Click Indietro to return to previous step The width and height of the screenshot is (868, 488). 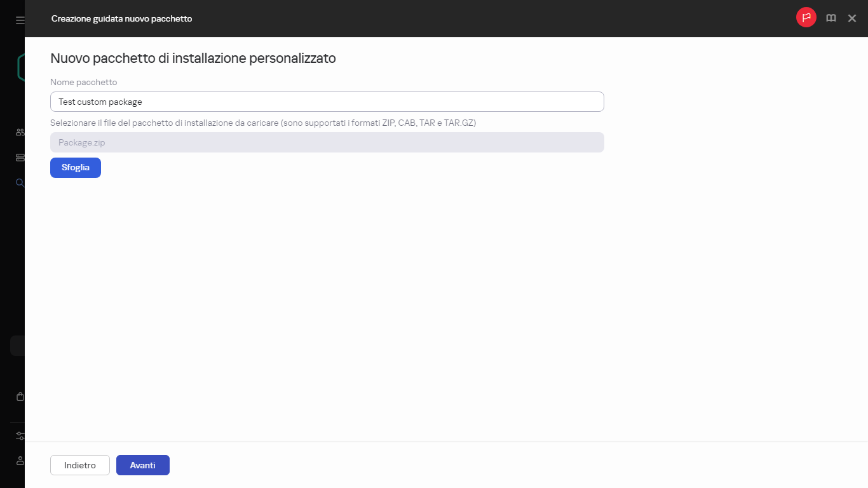79,464
